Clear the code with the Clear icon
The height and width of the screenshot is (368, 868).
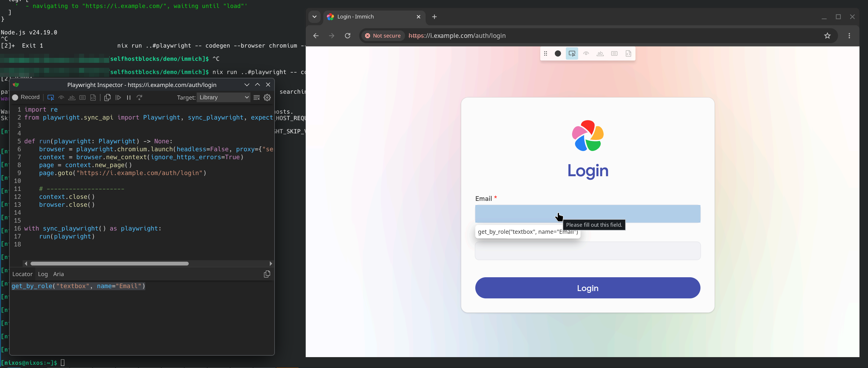257,97
